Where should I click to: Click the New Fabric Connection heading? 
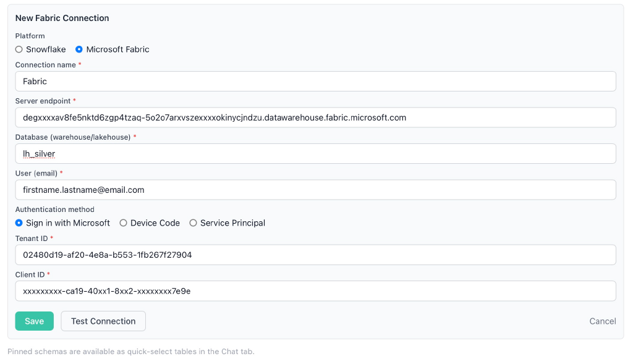[62, 18]
